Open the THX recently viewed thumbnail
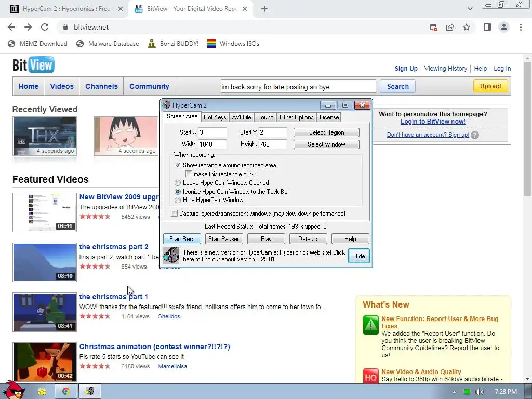Screen dimensions: 532x399 (x=45, y=136)
